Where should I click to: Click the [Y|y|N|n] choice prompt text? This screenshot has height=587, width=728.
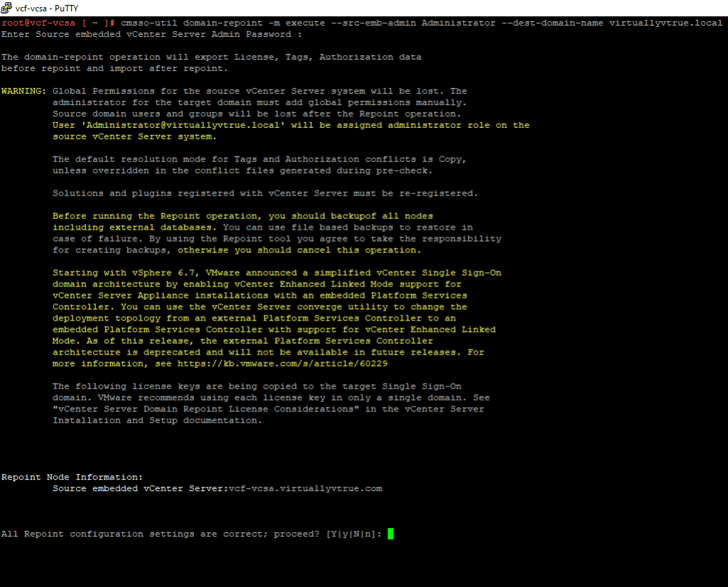[x=353, y=534]
